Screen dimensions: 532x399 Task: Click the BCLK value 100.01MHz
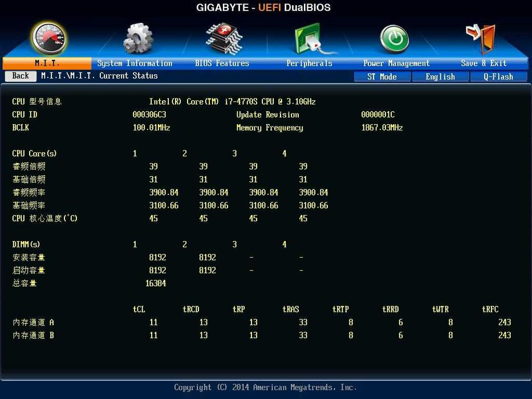point(151,128)
